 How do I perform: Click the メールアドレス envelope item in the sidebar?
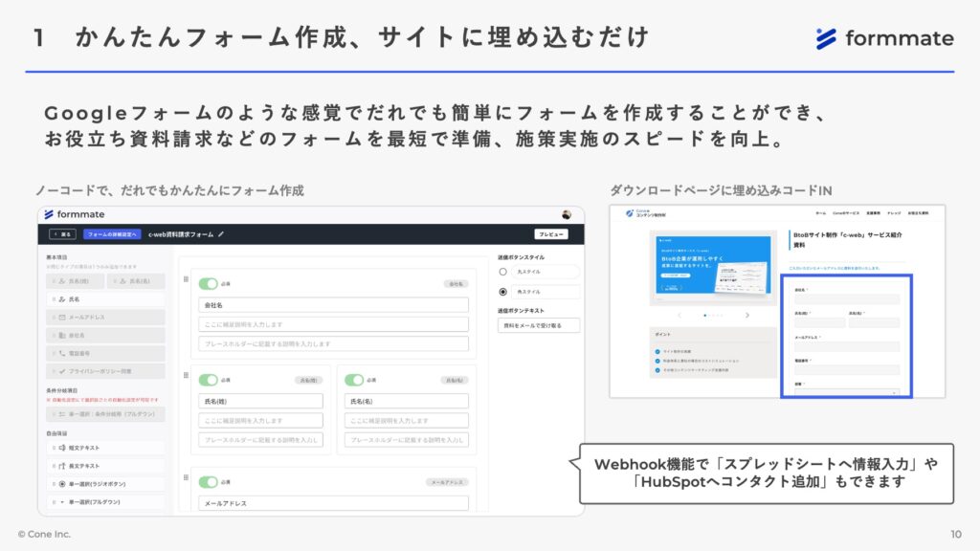tap(105, 318)
